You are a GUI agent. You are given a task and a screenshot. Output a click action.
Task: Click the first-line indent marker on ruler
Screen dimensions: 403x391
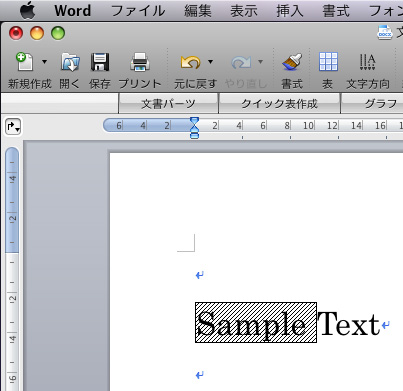194,121
